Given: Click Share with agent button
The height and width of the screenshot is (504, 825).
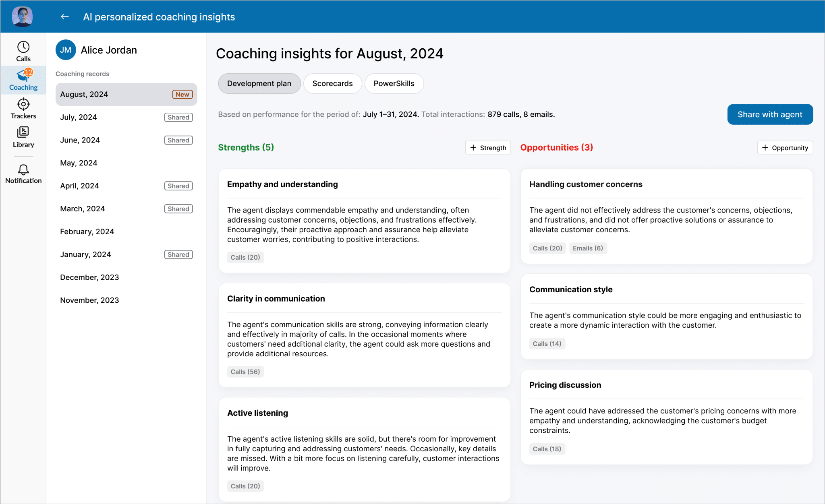Looking at the screenshot, I should (770, 115).
